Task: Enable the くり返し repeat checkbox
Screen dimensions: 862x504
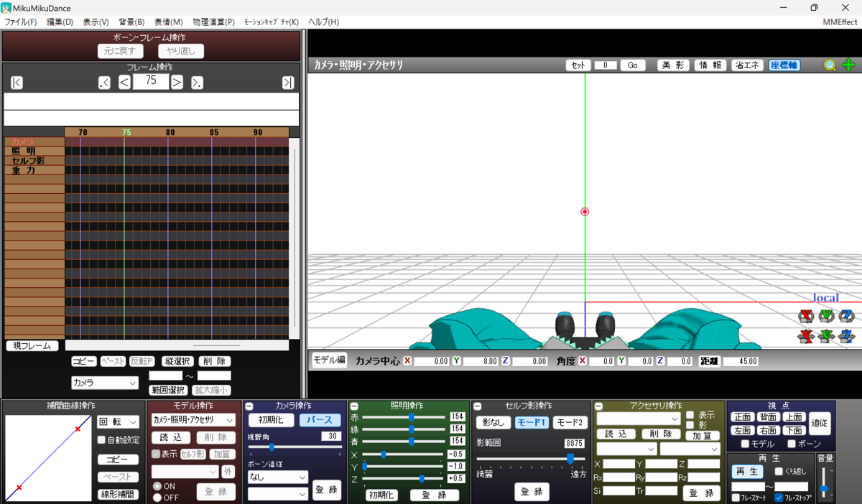Action: point(779,471)
